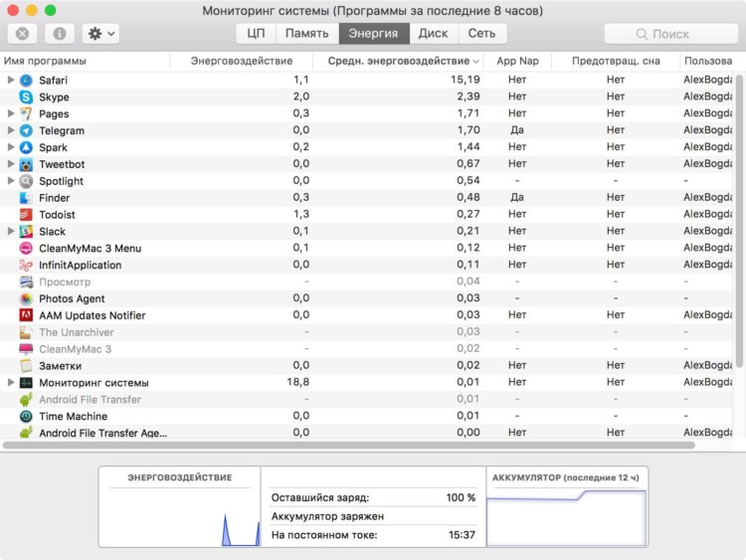The width and height of the screenshot is (746, 560).
Task: Expand the Мониторинг системы disclosure triangle
Action: (11, 382)
